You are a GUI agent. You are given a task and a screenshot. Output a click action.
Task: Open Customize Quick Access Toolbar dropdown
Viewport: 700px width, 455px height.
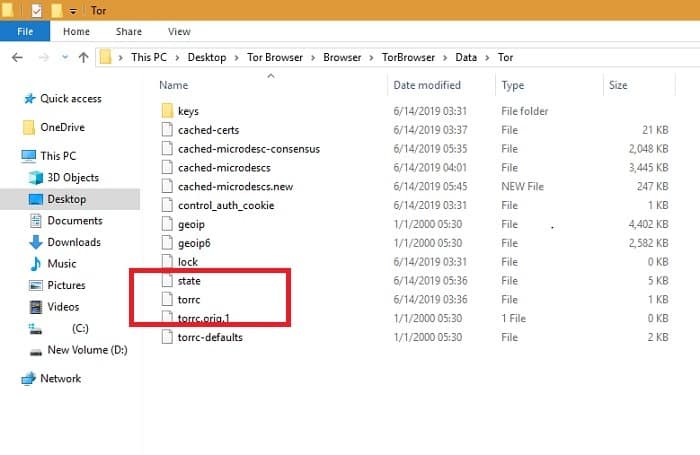(73, 12)
